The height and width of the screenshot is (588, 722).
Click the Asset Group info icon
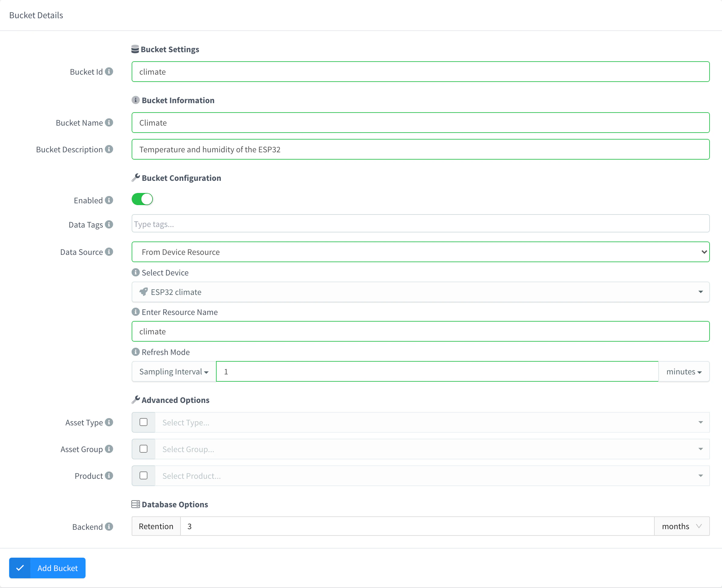pos(109,449)
